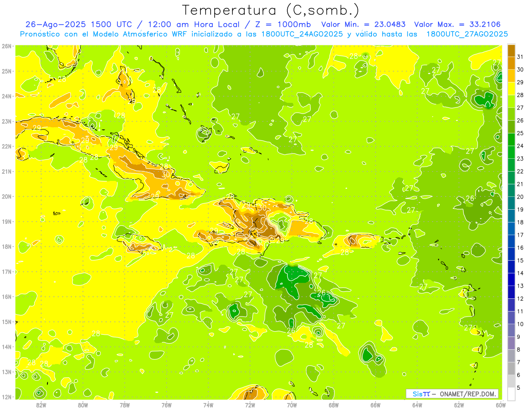Click the '78W' longitude axis label
532x411 pixels.
pyautogui.click(x=125, y=405)
